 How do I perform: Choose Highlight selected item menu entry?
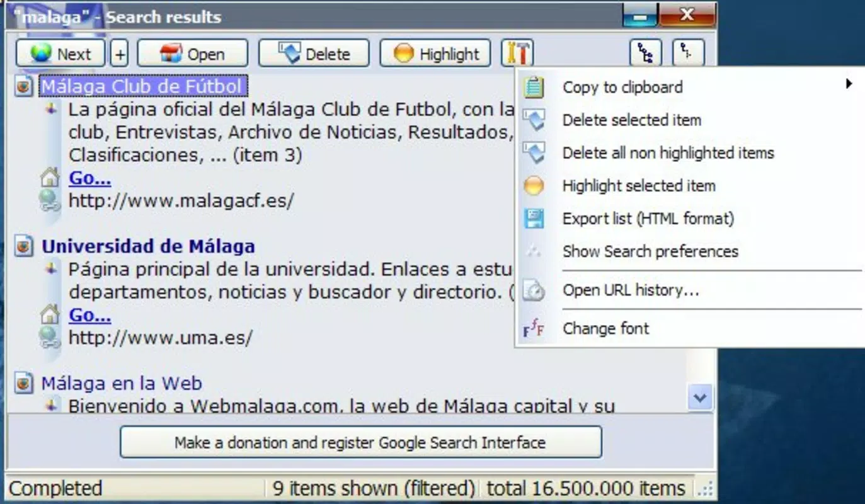click(x=690, y=186)
